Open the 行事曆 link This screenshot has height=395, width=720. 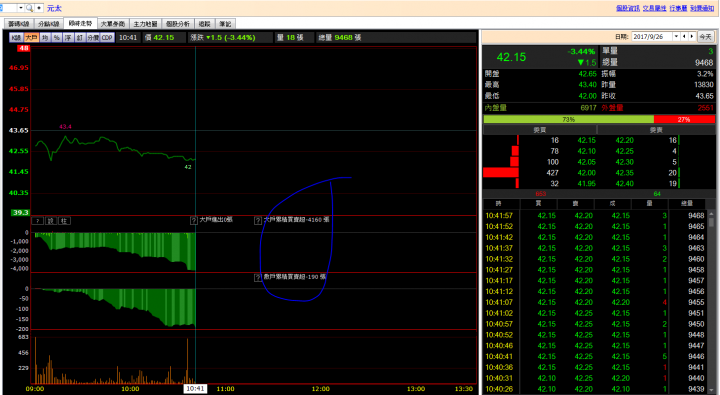tap(678, 8)
